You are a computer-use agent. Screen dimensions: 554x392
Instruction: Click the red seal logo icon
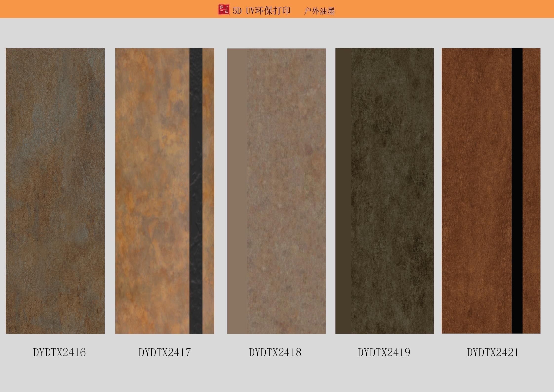(223, 10)
